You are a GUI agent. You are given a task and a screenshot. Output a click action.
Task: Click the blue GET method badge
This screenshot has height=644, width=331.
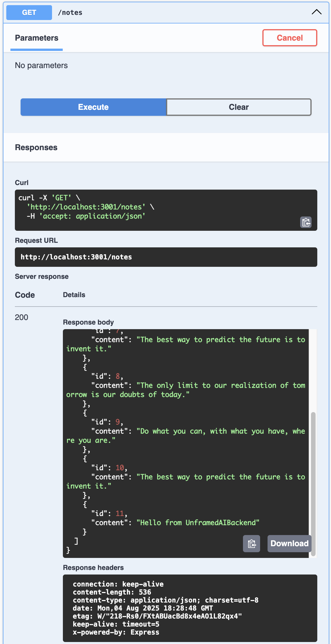[x=29, y=13]
